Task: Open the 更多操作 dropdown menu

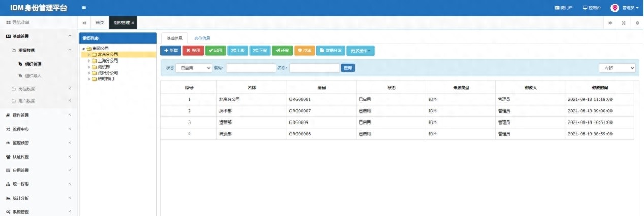Action: tap(361, 51)
